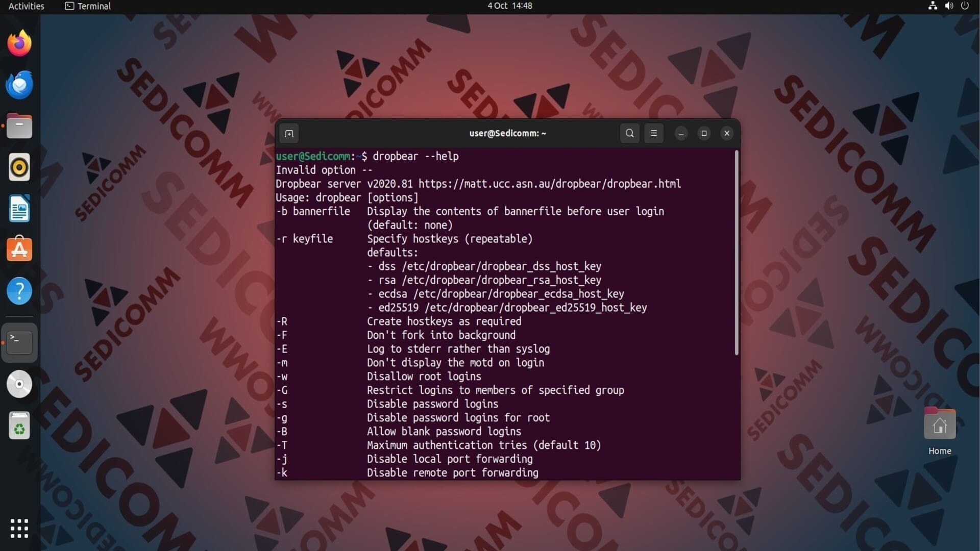The height and width of the screenshot is (551, 980).
Task: Open the Files manager in the dock
Action: pyautogui.click(x=19, y=126)
